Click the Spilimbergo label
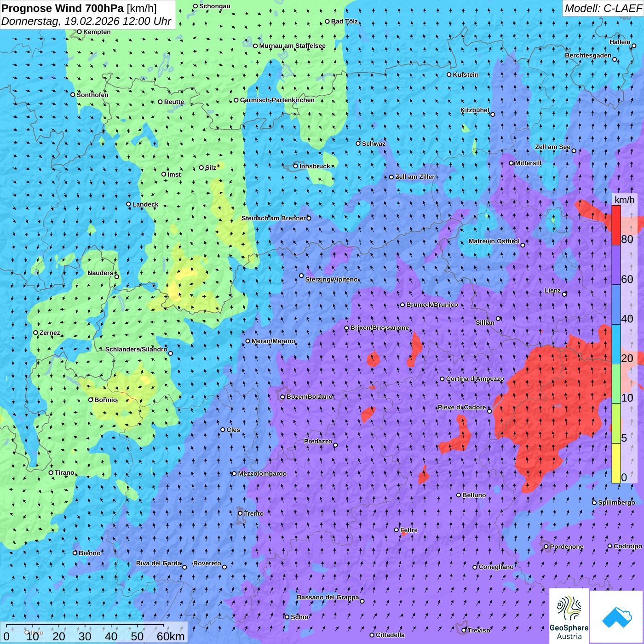 click(616, 502)
